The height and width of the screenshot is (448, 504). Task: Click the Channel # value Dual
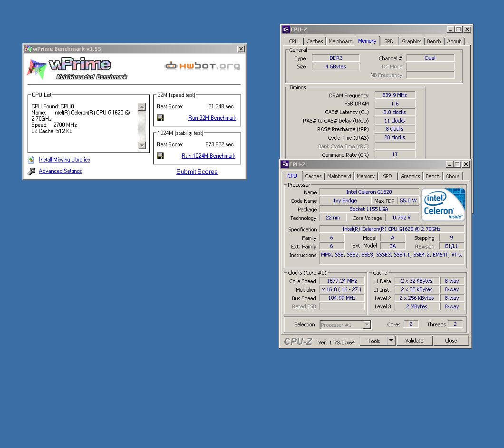[430, 58]
